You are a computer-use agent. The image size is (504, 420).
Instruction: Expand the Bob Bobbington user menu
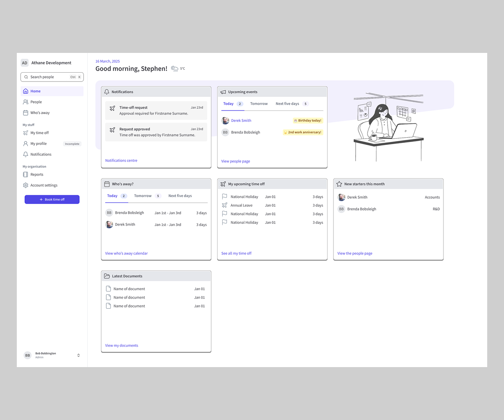coord(78,355)
